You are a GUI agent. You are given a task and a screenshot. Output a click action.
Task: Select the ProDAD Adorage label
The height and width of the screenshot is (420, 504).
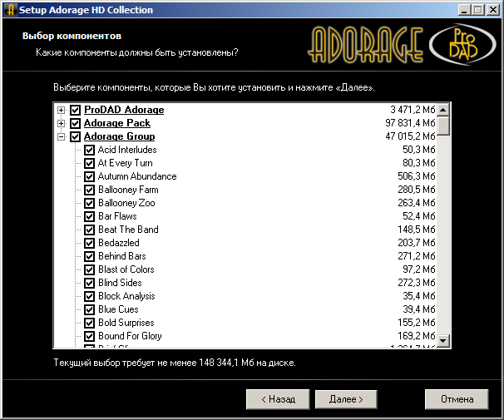coord(124,110)
